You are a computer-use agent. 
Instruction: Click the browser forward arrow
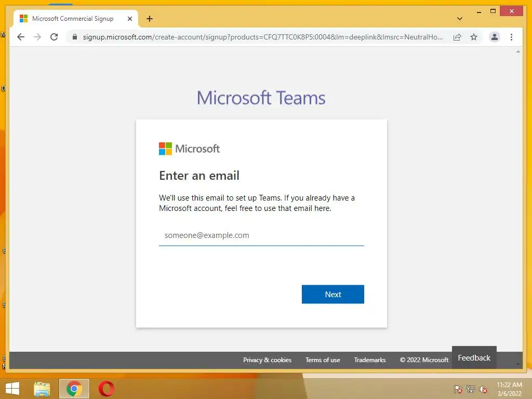[x=37, y=37]
